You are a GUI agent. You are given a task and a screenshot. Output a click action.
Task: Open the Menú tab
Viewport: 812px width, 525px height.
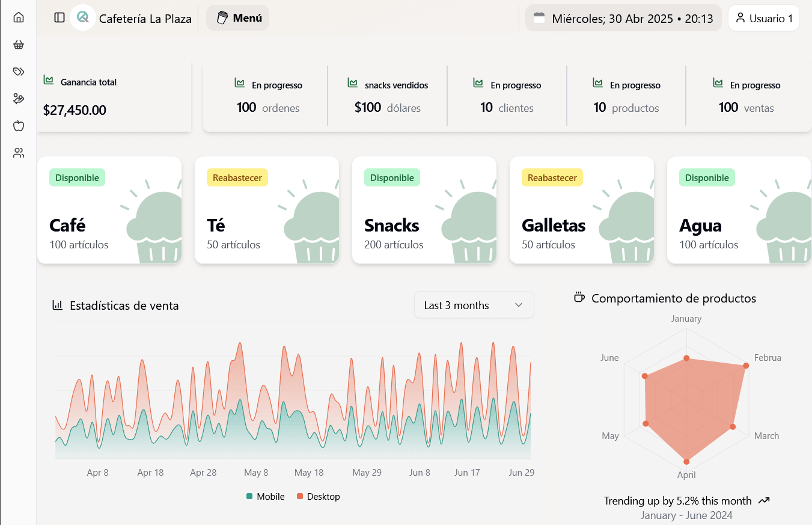point(238,18)
